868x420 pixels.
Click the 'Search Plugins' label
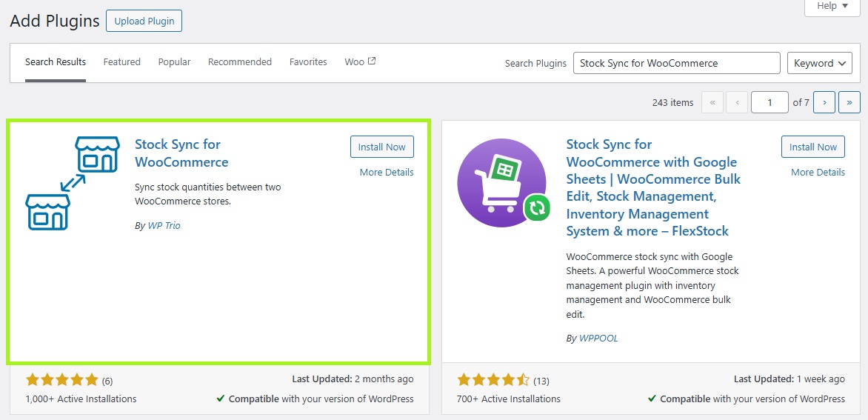535,63
